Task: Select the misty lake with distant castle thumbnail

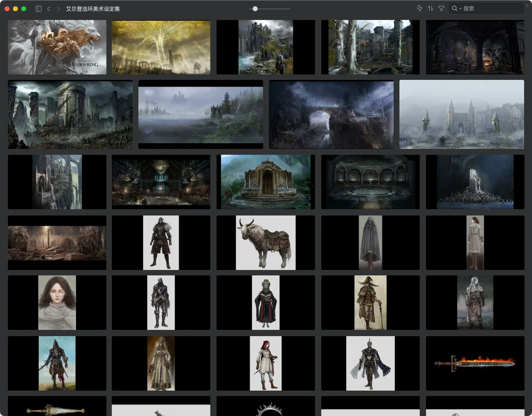Action: 201,114
